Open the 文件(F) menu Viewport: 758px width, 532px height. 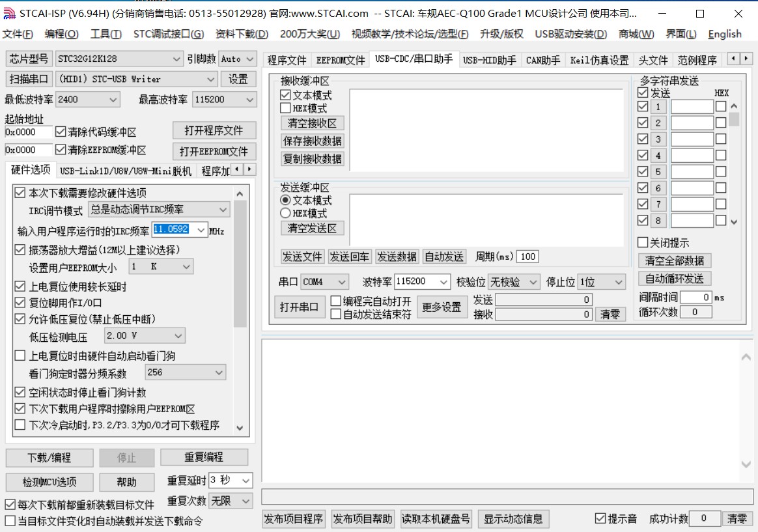pos(18,34)
